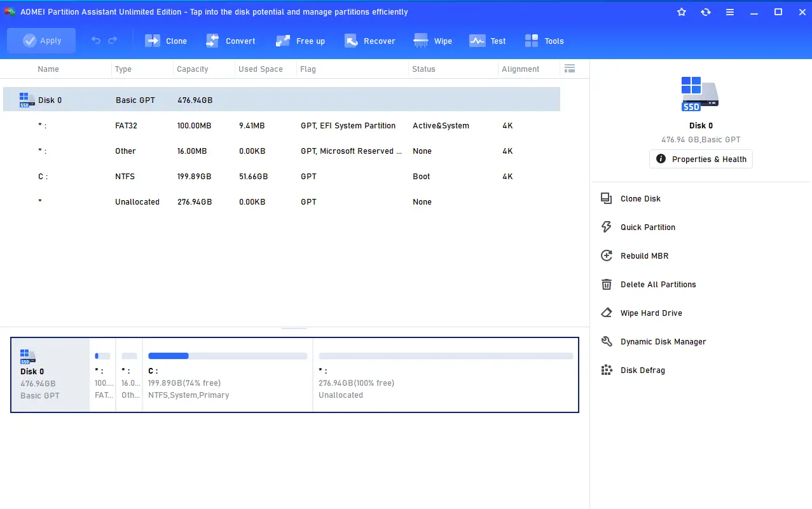Click the 476.94GB capacity cell

[195, 100]
